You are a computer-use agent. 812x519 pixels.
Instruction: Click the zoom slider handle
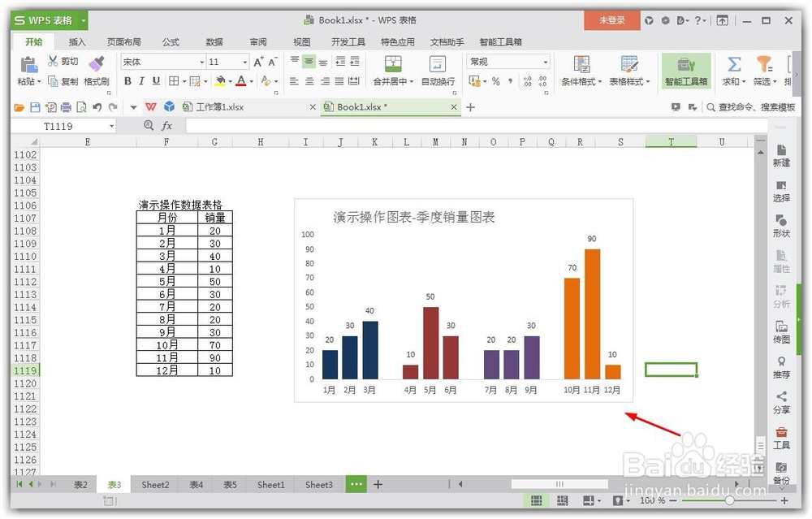729,500
